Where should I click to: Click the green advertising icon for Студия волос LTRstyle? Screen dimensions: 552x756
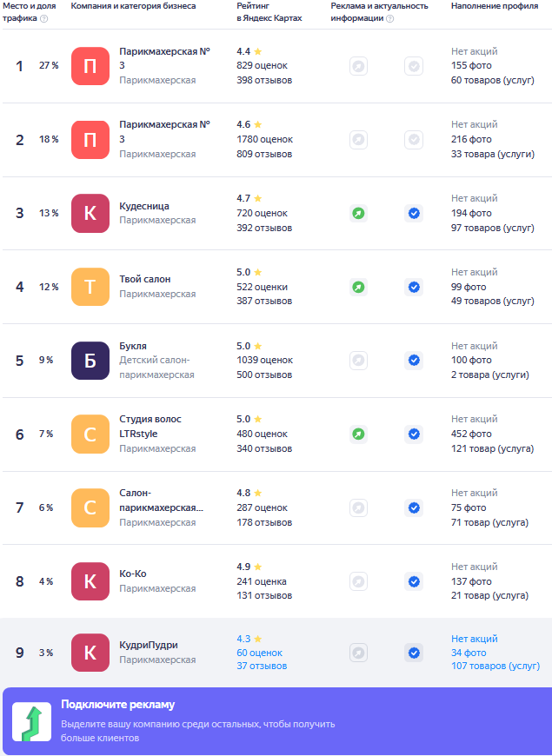click(x=358, y=434)
